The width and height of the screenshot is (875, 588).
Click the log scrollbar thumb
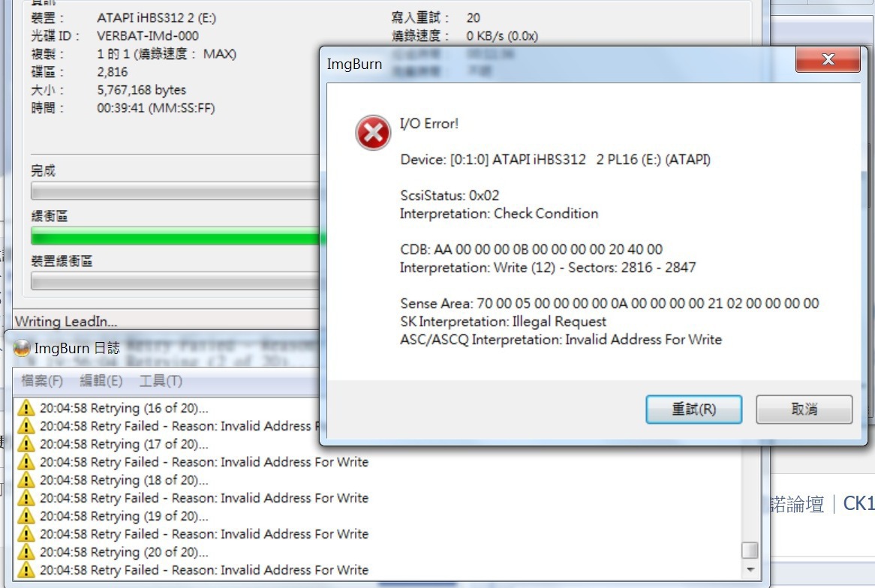tap(750, 550)
